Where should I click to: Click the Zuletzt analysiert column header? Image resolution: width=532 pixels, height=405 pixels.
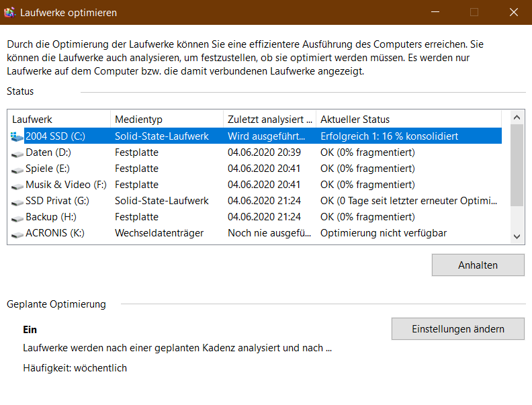click(269, 119)
